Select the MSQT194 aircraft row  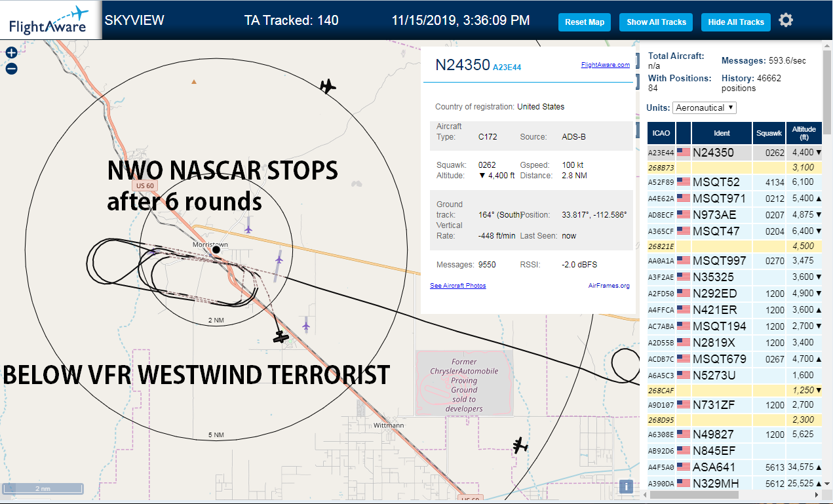click(735, 326)
